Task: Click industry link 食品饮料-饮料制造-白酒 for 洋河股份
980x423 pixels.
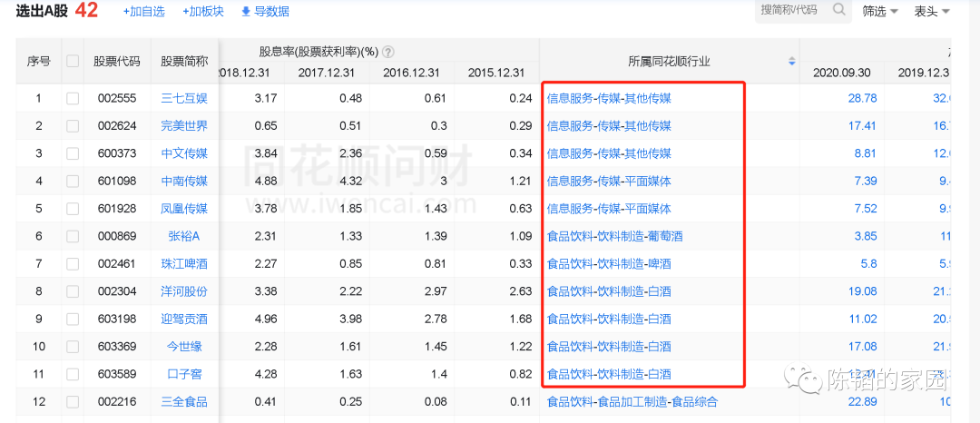Action: coord(609,291)
